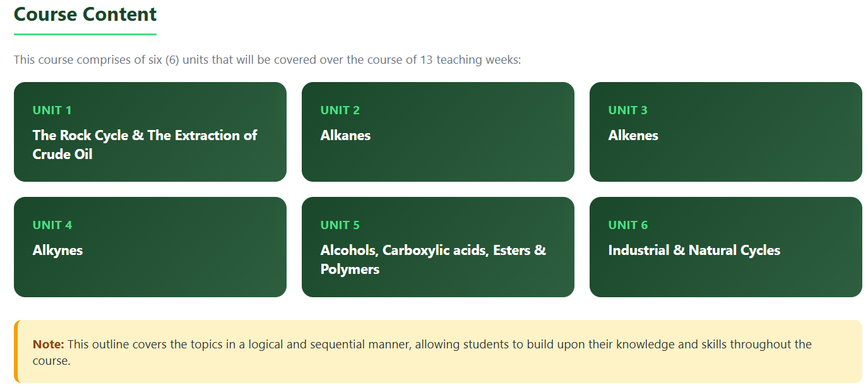Click the UNIT 1 label
The width and height of the screenshot is (868, 390).
click(52, 110)
